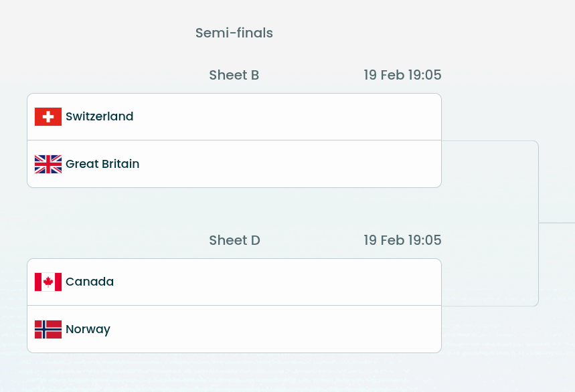
Task: Click the Switzerland flag icon
Action: coord(48,116)
